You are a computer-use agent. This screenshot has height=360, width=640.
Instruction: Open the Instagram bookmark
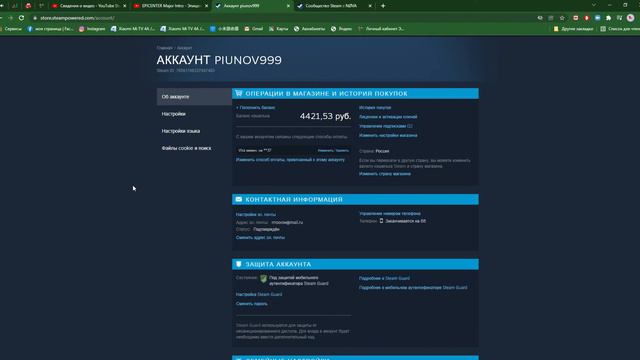pos(92,29)
